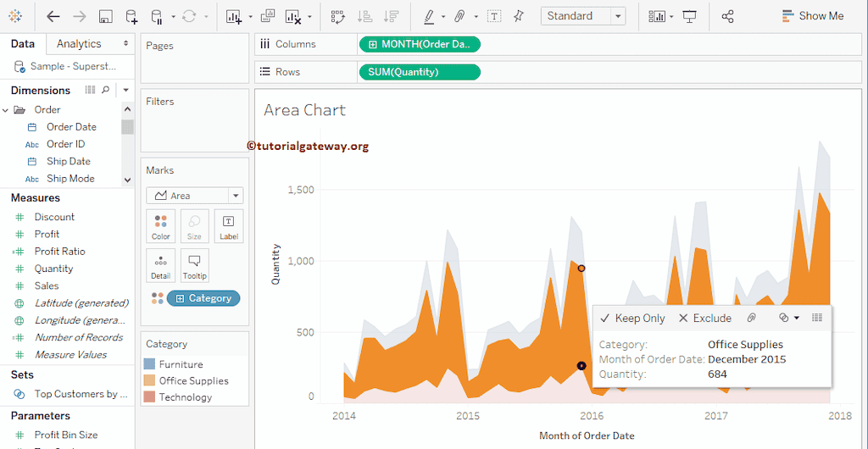Switch to the Analytics tab
Screen dimensions: 868x449
point(79,44)
